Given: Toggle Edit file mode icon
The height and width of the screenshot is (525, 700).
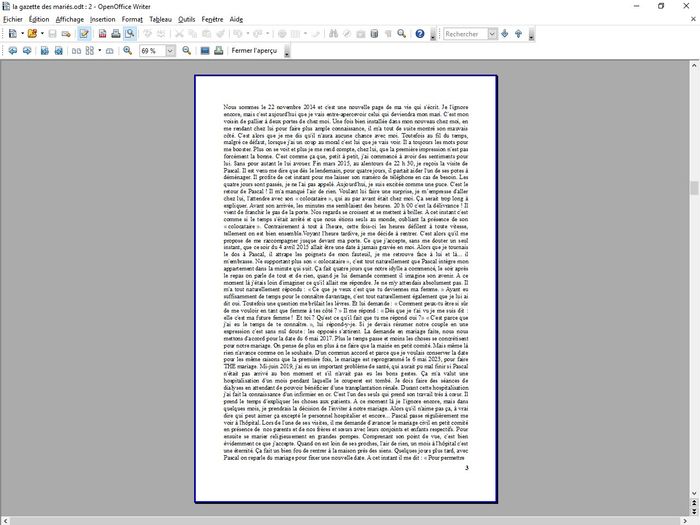Looking at the screenshot, I should click(84, 33).
